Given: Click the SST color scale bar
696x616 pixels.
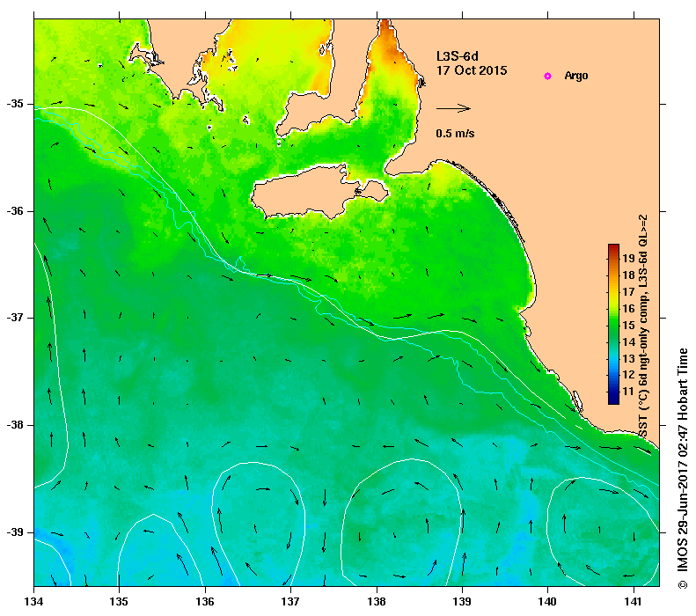Looking at the screenshot, I should point(613,324).
